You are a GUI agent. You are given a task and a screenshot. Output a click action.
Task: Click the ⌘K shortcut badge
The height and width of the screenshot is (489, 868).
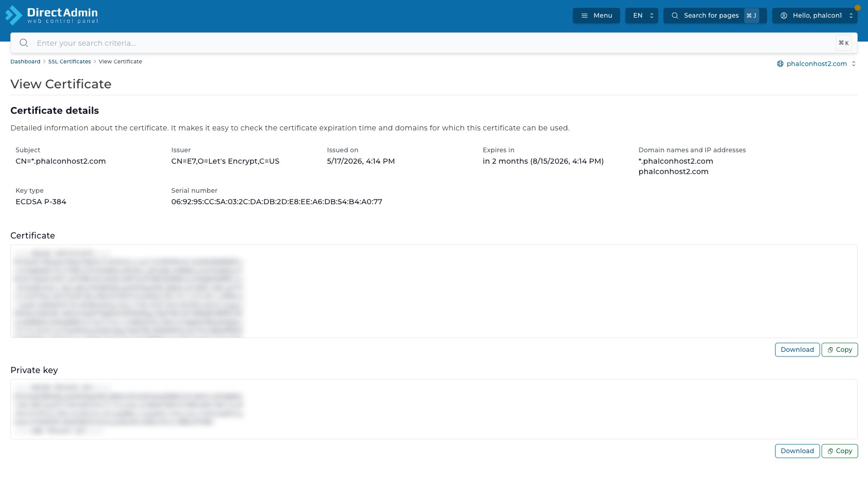click(844, 43)
